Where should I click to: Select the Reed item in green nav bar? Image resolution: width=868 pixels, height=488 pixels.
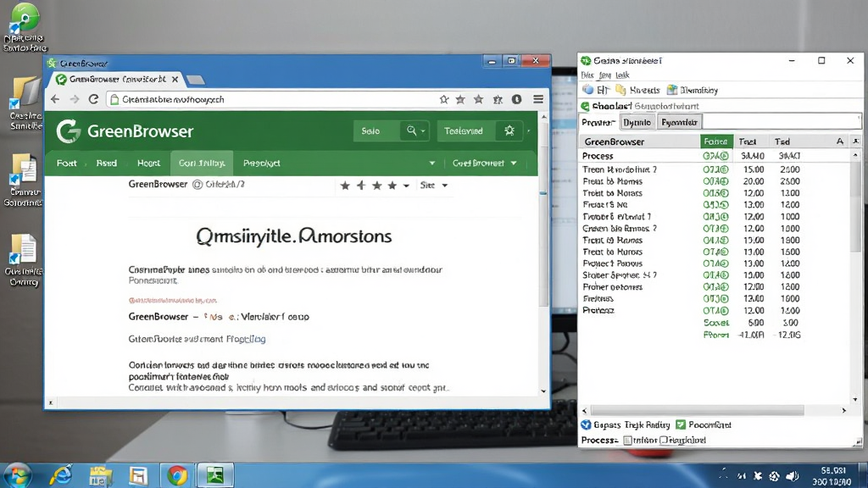click(x=106, y=164)
